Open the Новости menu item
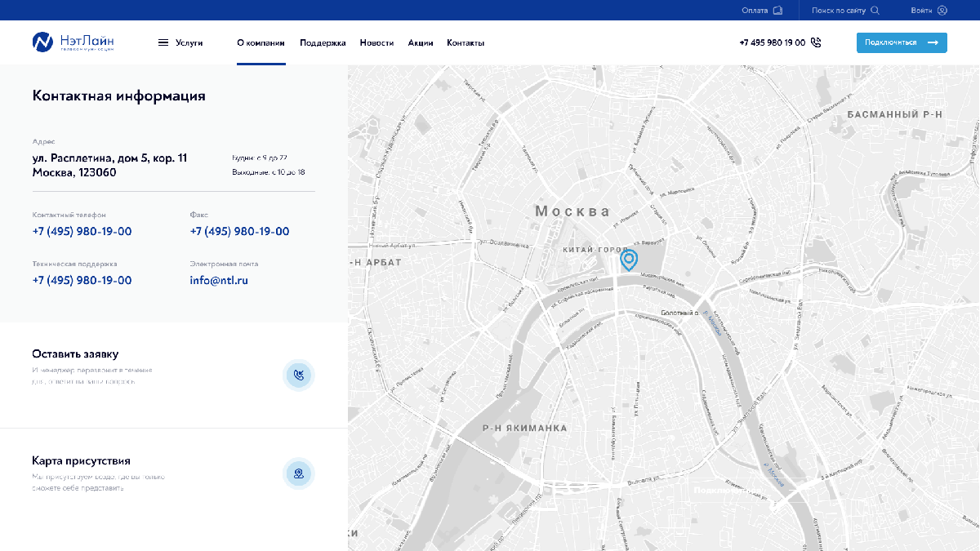 point(376,42)
